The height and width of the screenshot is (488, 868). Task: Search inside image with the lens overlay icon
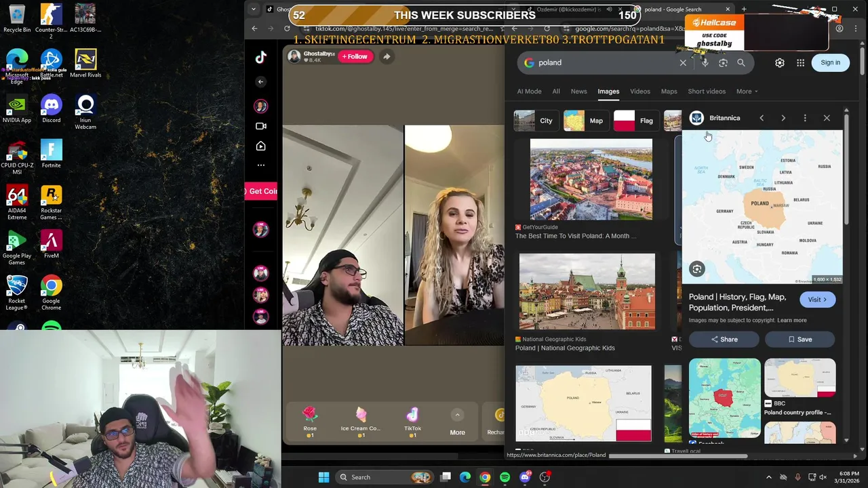696,269
